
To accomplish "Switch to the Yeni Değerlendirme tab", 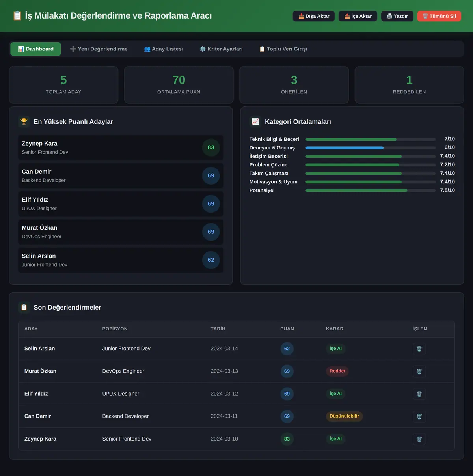I will 99,49.
